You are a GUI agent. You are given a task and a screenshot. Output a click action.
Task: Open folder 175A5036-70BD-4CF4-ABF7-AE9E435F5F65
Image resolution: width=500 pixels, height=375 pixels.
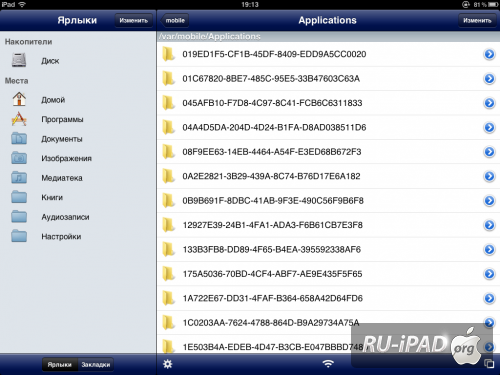328,274
